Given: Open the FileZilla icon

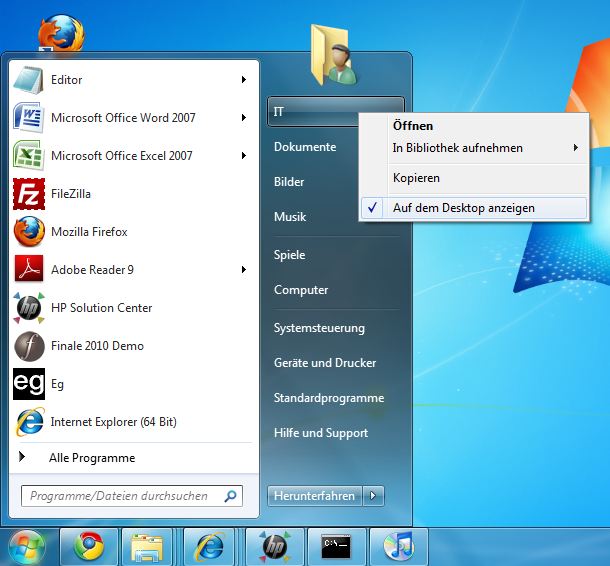Looking at the screenshot, I should [x=29, y=194].
